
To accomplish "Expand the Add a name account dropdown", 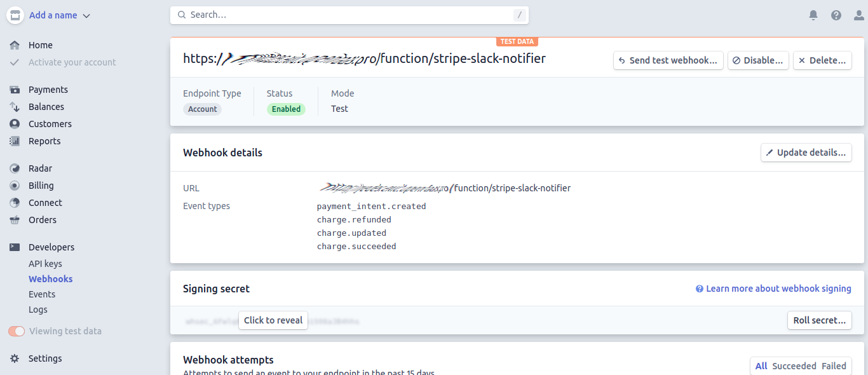I will point(60,15).
